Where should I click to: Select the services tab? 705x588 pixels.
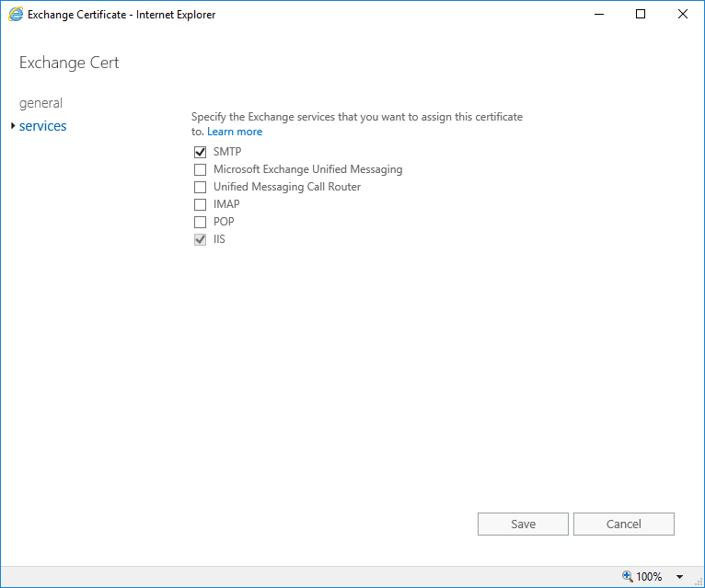[x=42, y=126]
